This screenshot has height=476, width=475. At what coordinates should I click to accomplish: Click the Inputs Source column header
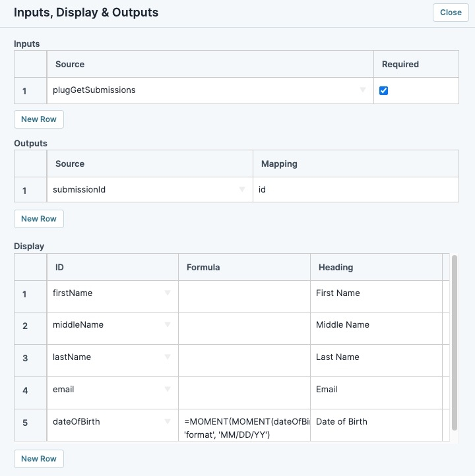point(210,64)
